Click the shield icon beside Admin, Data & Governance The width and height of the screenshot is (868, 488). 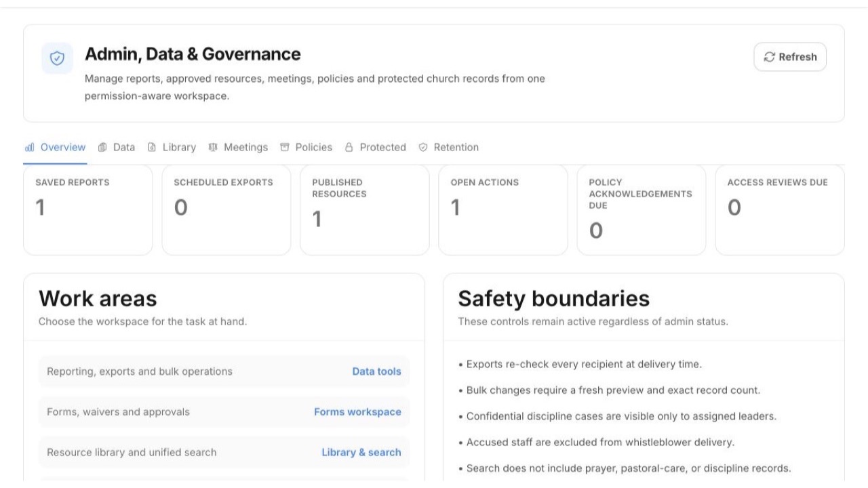pyautogui.click(x=57, y=58)
